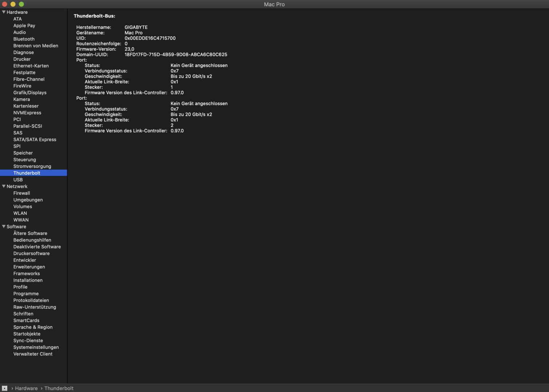Viewport: 549px width, 392px height.
Task: Select Thunderbolt in the bottom path bar
Action: point(59,388)
